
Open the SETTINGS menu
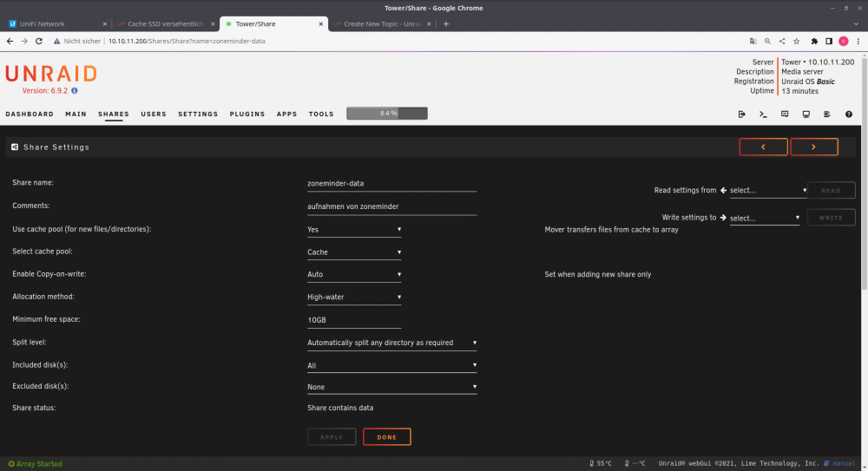(x=198, y=114)
